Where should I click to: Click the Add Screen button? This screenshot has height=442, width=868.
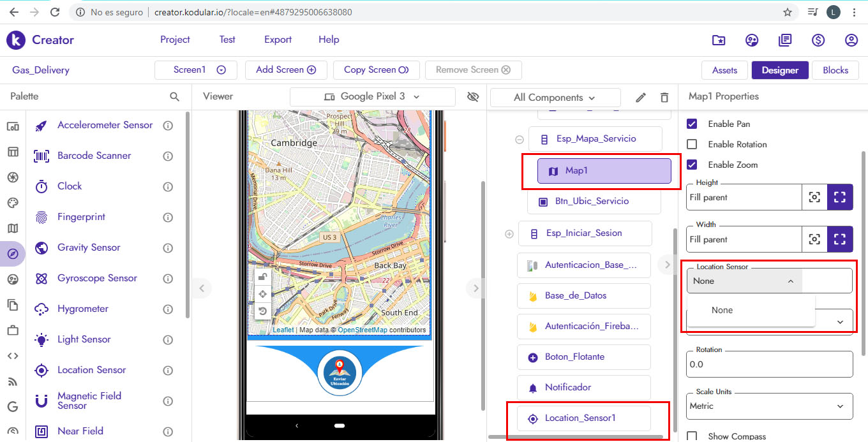(x=285, y=70)
